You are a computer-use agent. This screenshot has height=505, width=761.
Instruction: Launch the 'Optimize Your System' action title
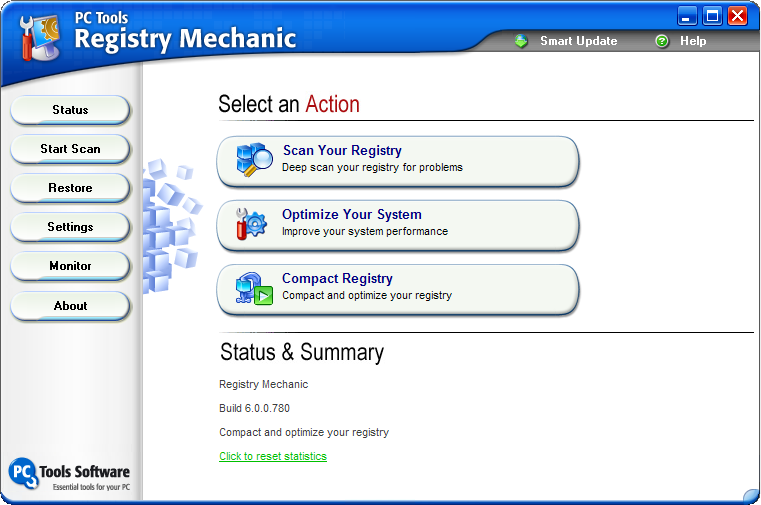click(351, 215)
